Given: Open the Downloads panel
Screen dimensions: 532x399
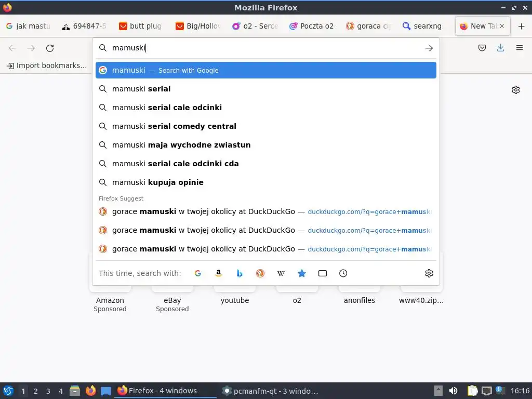Looking at the screenshot, I should tap(500, 48).
